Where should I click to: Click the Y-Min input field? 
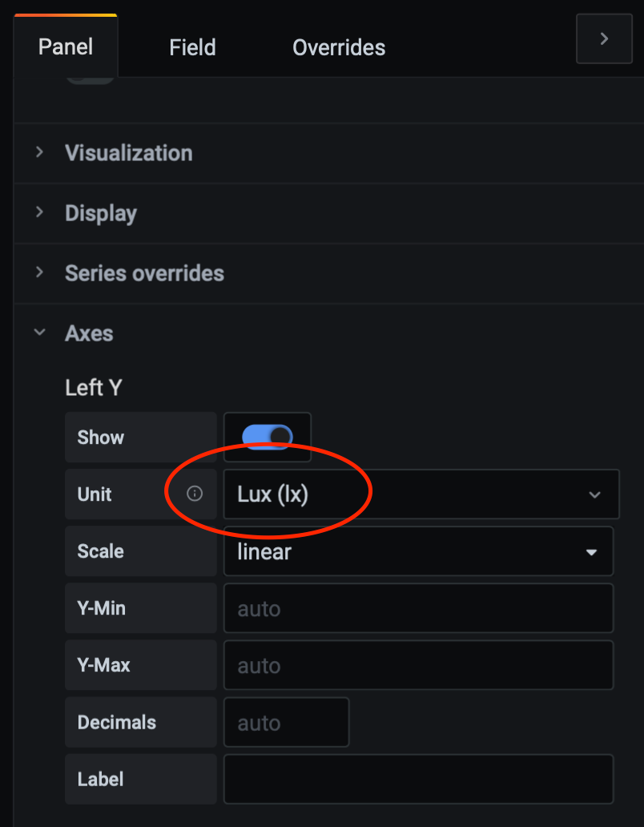coord(418,608)
